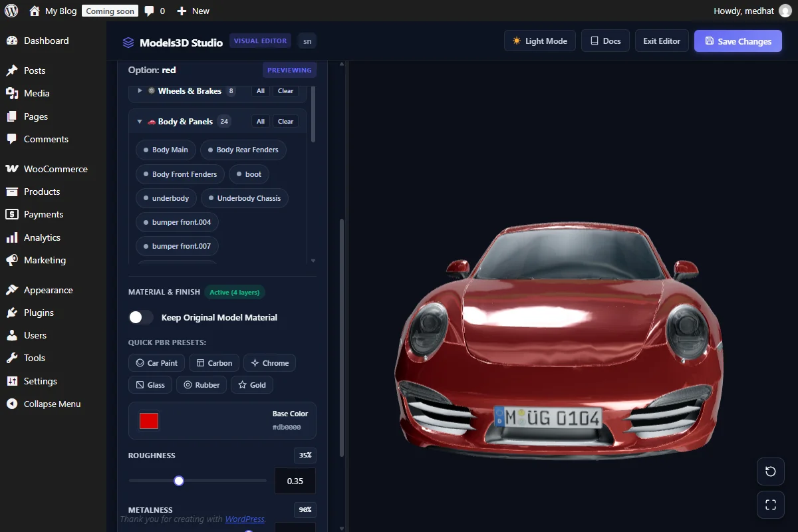Reset the 3D camera view
Viewport: 798px width, 532px height.
pos(771,471)
